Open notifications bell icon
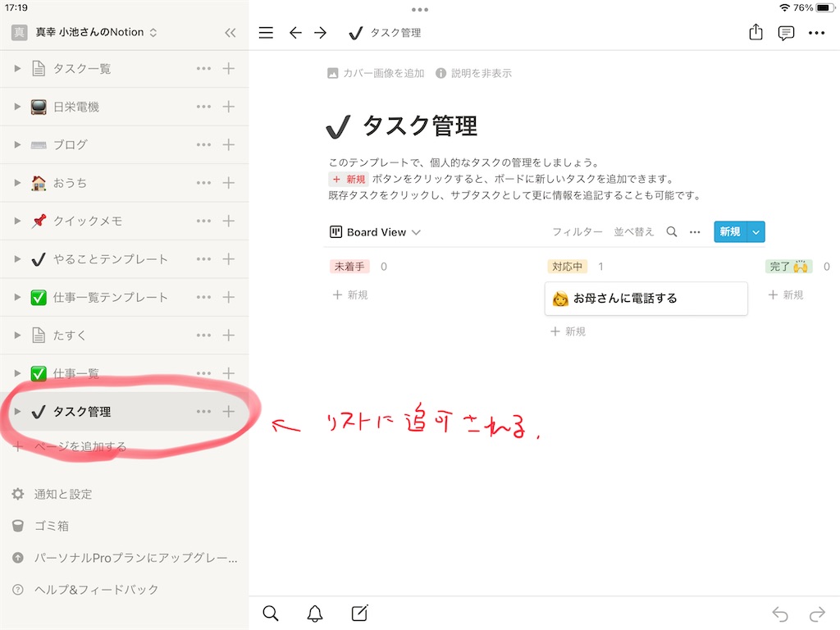This screenshot has width=840, height=630. coord(315,614)
